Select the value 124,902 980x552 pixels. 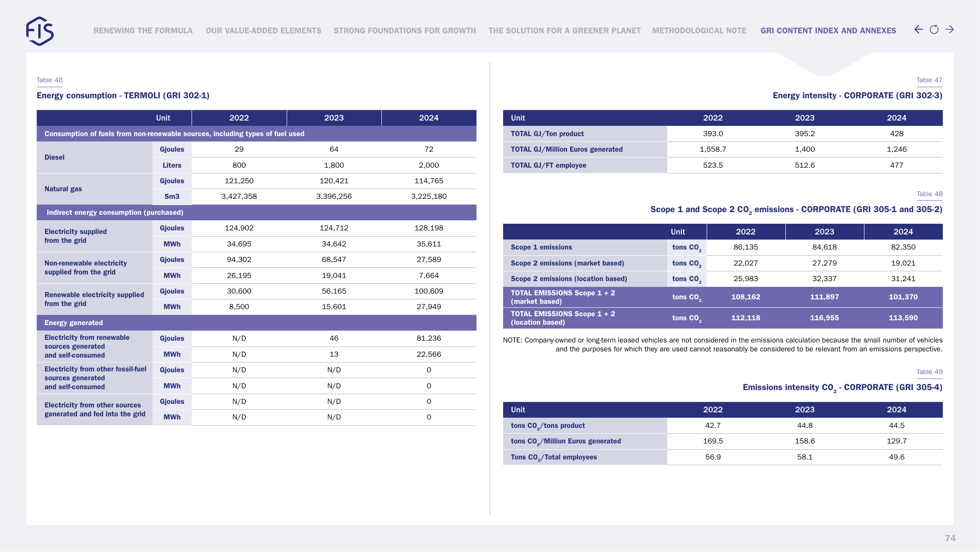pos(239,228)
